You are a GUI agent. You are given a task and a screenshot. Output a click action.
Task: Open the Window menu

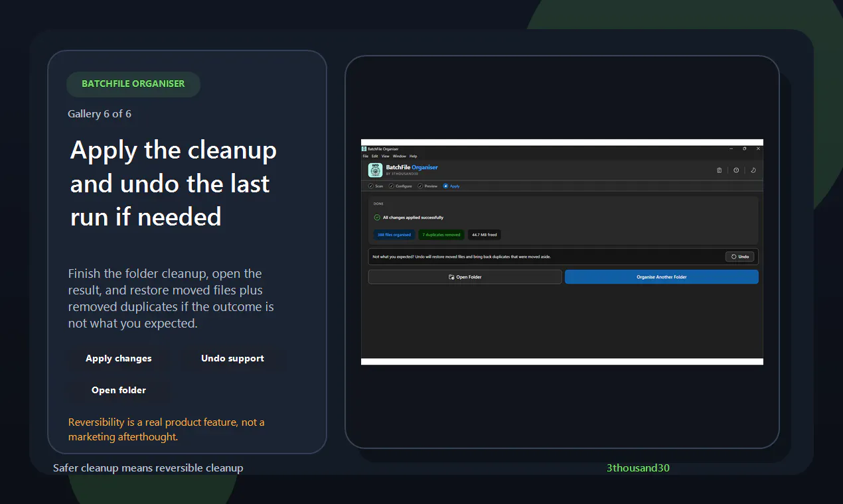[399, 157]
